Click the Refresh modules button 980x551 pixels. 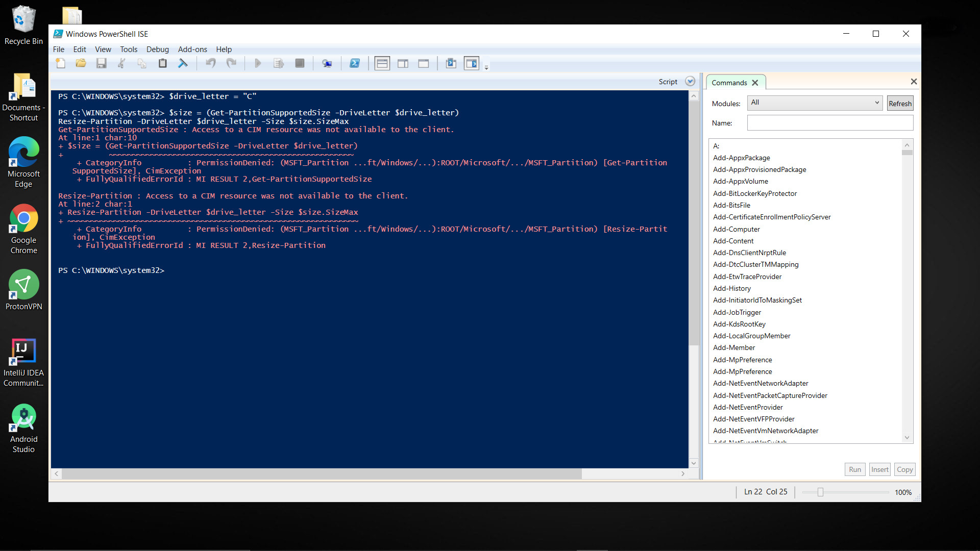click(x=900, y=104)
